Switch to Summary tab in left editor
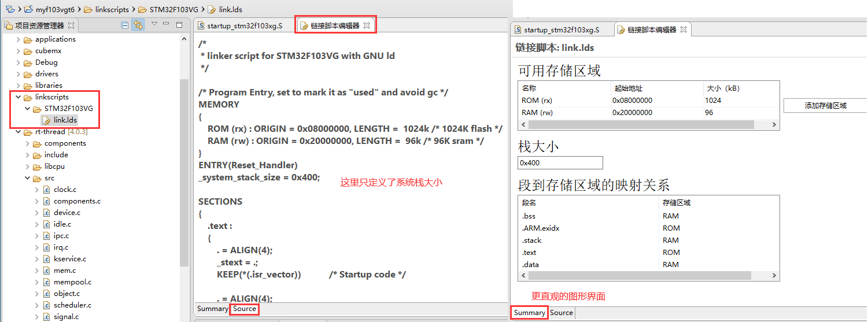Viewport: 868px width, 322px height. 212,309
